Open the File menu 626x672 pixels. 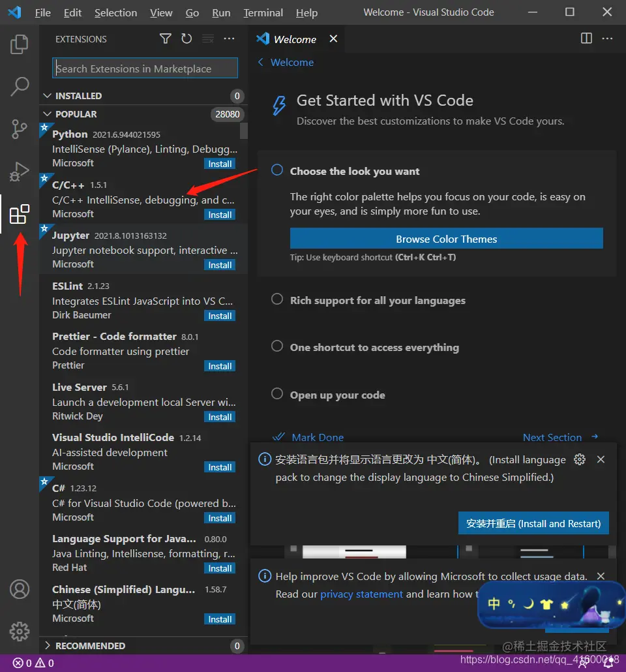[x=42, y=13]
